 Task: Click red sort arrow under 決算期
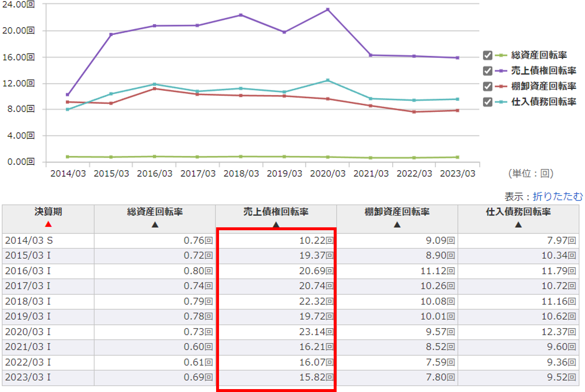point(48,224)
